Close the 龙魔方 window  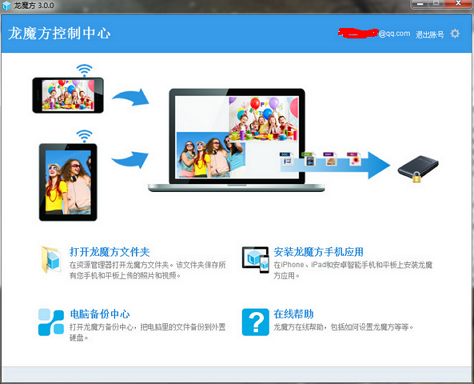click(458, 3)
